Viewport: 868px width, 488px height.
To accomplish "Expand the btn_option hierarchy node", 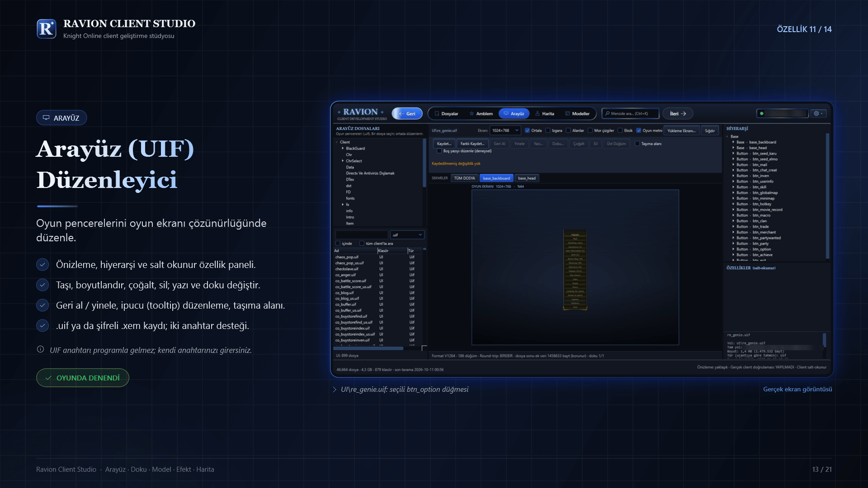I will pos(733,249).
